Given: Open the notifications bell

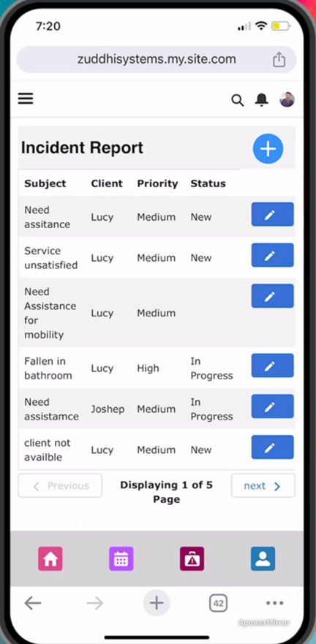Looking at the screenshot, I should point(262,100).
